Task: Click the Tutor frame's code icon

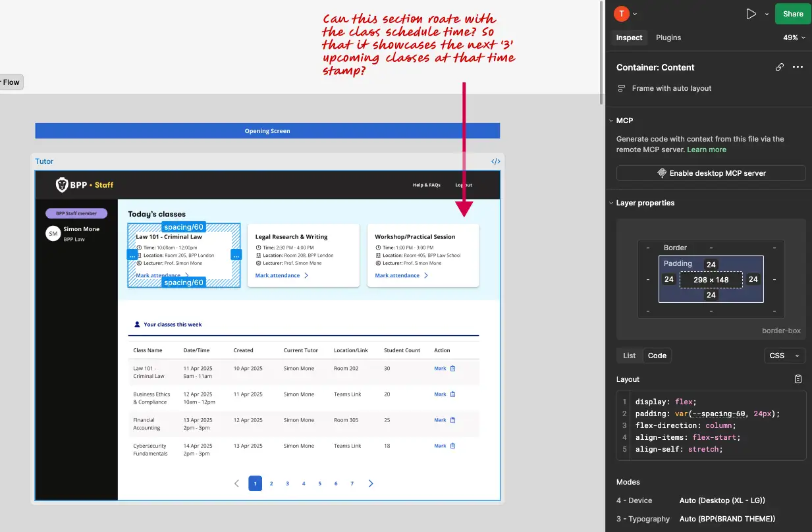Action: [x=496, y=161]
